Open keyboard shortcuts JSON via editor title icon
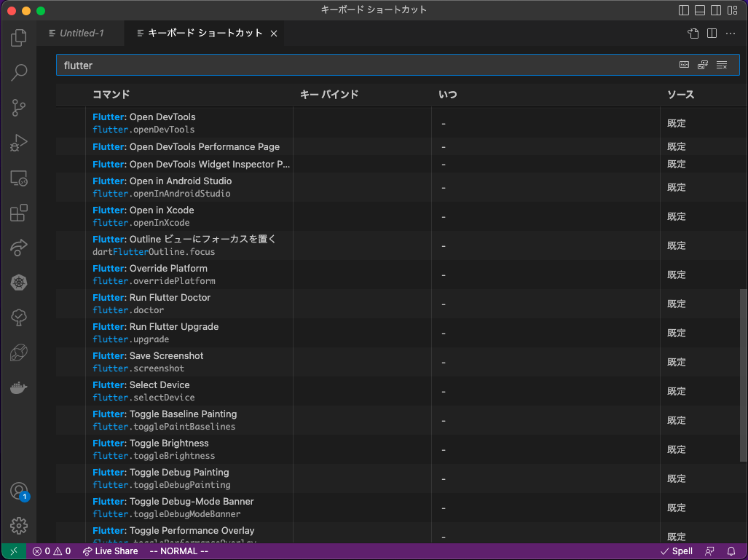 coord(692,33)
